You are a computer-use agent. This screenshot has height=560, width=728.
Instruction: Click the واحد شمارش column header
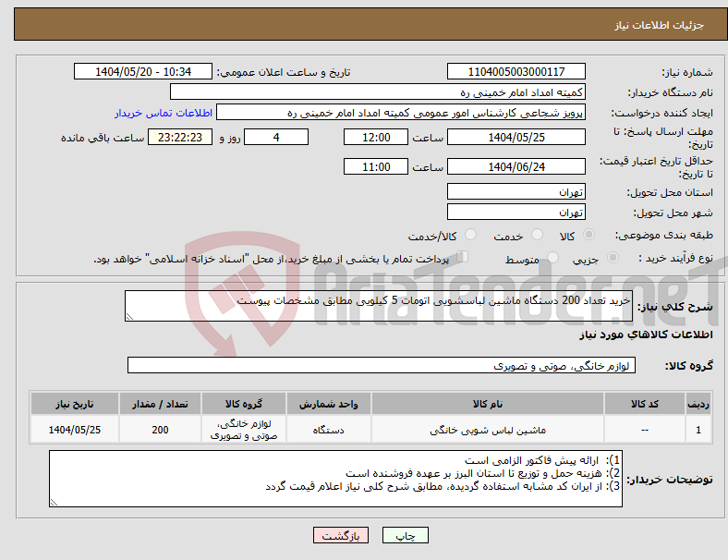(328, 404)
